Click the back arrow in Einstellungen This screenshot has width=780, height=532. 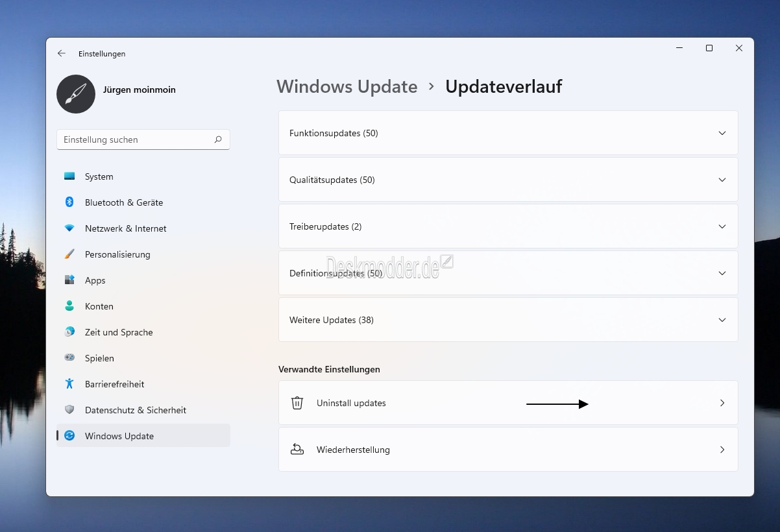click(62, 54)
